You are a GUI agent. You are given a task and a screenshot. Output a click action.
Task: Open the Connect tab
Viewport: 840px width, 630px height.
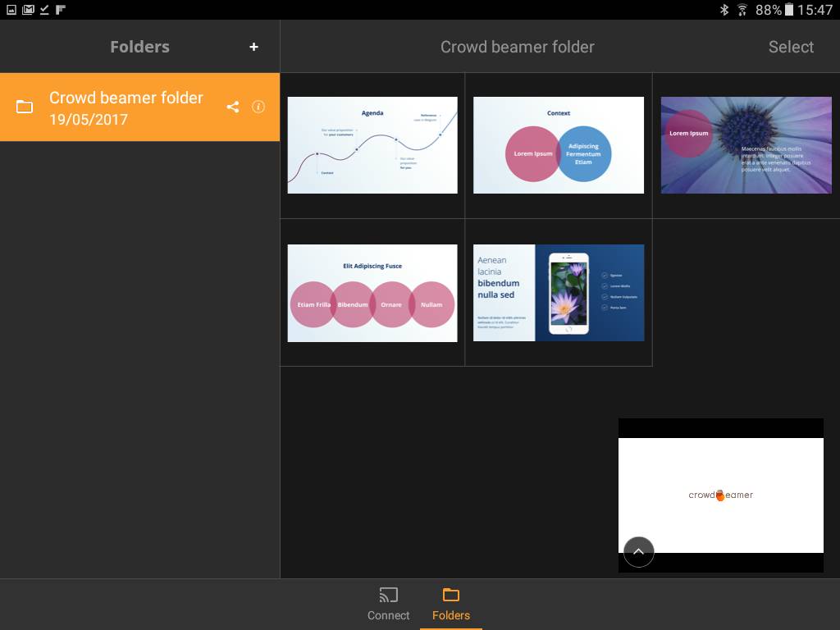point(388,605)
